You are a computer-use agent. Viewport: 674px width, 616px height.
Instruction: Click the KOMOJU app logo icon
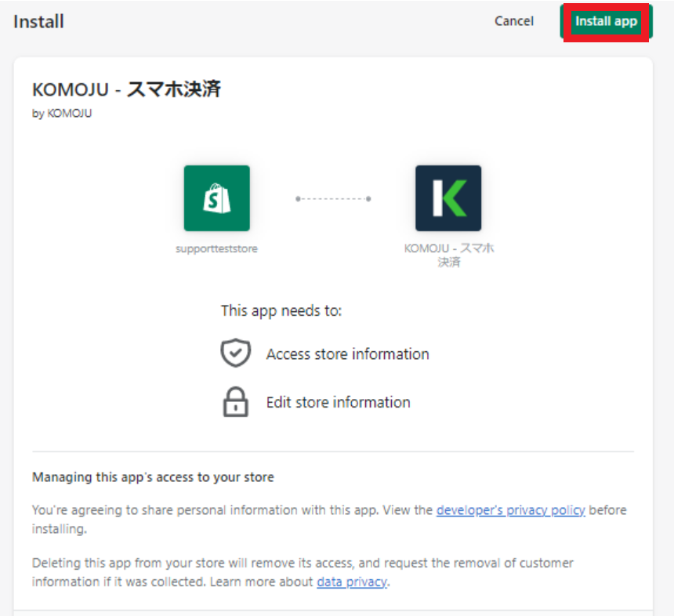pyautogui.click(x=448, y=198)
